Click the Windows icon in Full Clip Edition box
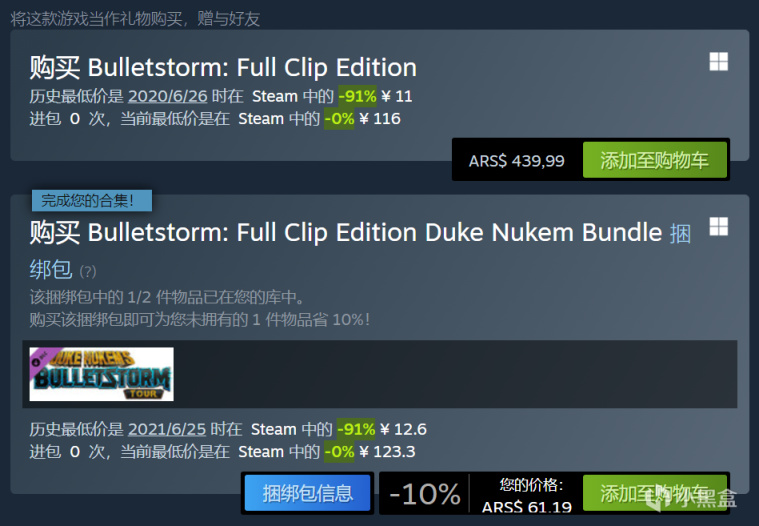759x526 pixels. click(718, 62)
